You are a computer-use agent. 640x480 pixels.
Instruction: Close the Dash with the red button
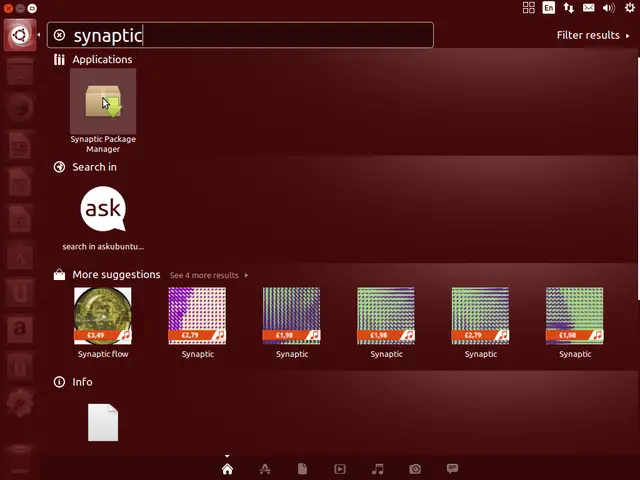pyautogui.click(x=8, y=8)
